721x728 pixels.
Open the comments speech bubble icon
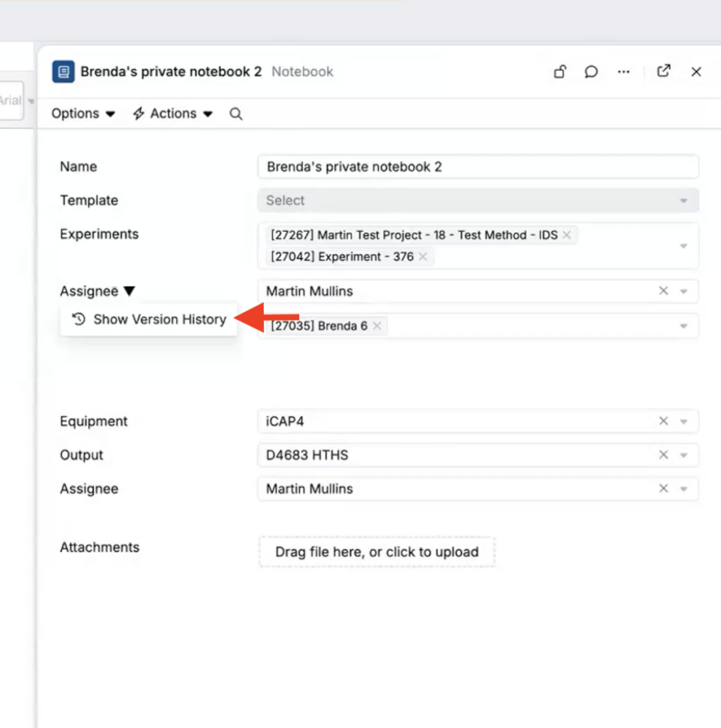click(x=591, y=72)
